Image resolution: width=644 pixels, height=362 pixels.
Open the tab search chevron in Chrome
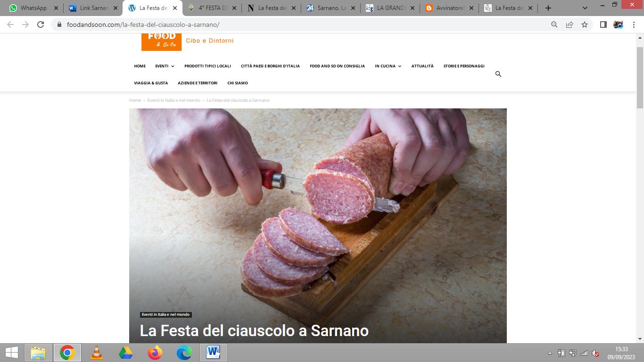tap(585, 8)
